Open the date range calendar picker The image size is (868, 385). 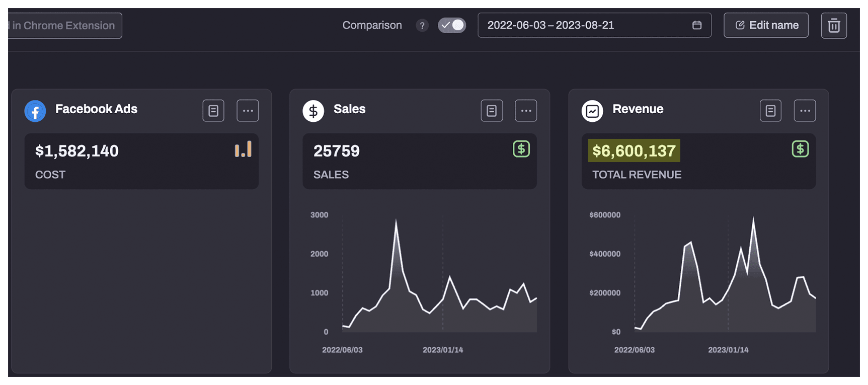697,25
